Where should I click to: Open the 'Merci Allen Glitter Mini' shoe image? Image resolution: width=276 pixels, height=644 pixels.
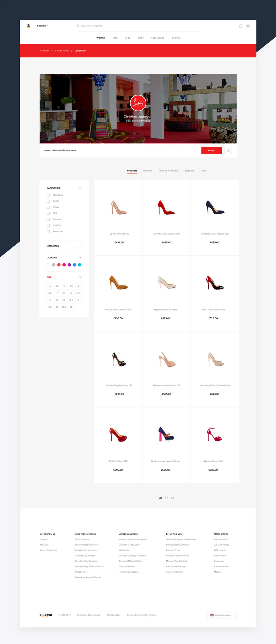click(x=167, y=283)
